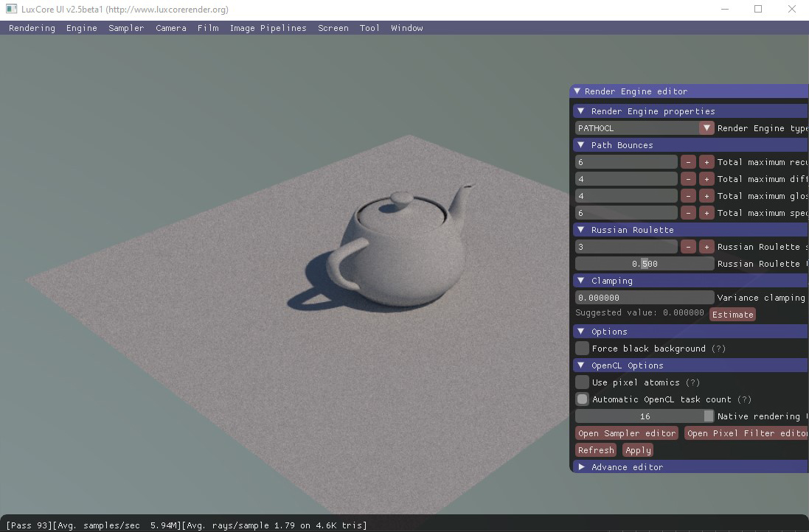Viewport: 809px width, 532px height.
Task: Click minus button for total maximum recursion
Action: [x=688, y=162]
